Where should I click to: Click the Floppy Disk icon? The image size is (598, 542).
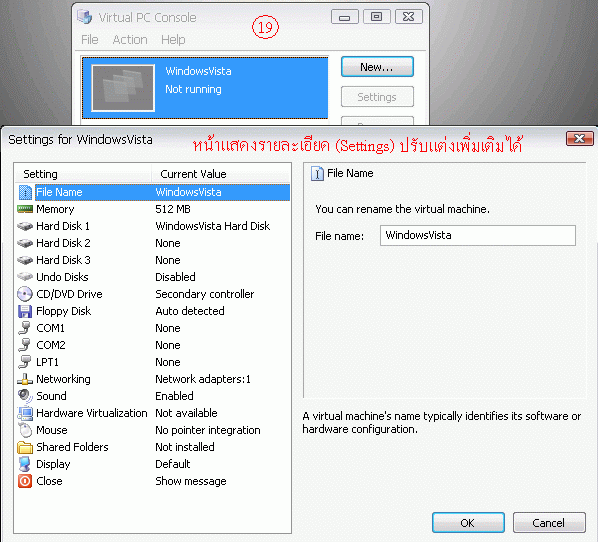(25, 311)
